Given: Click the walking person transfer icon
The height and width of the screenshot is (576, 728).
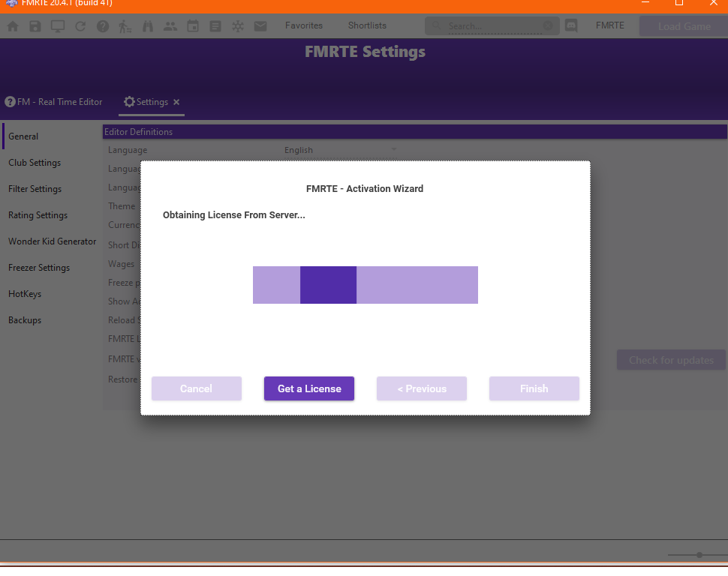Looking at the screenshot, I should pyautogui.click(x=125, y=26).
